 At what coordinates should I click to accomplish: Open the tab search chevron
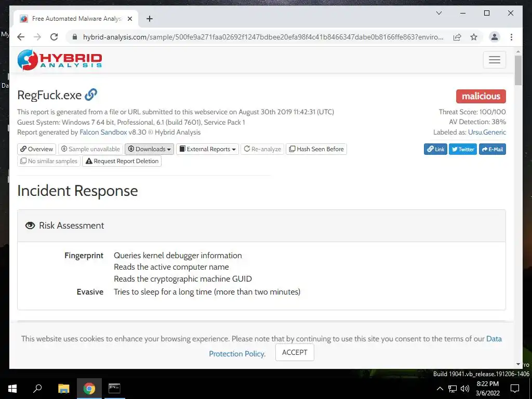[438, 13]
